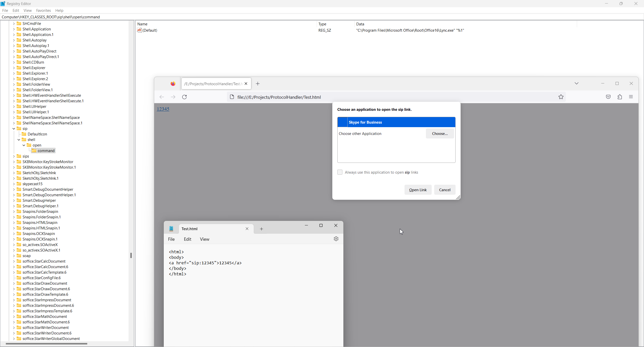Click the Open Link button
The image size is (644, 347).
(418, 190)
